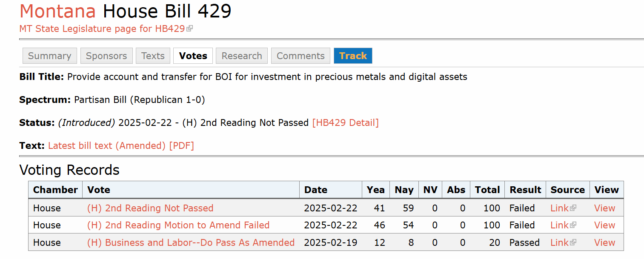Open Business and Labor Do Pass vote
The image size is (644, 259).
(191, 243)
